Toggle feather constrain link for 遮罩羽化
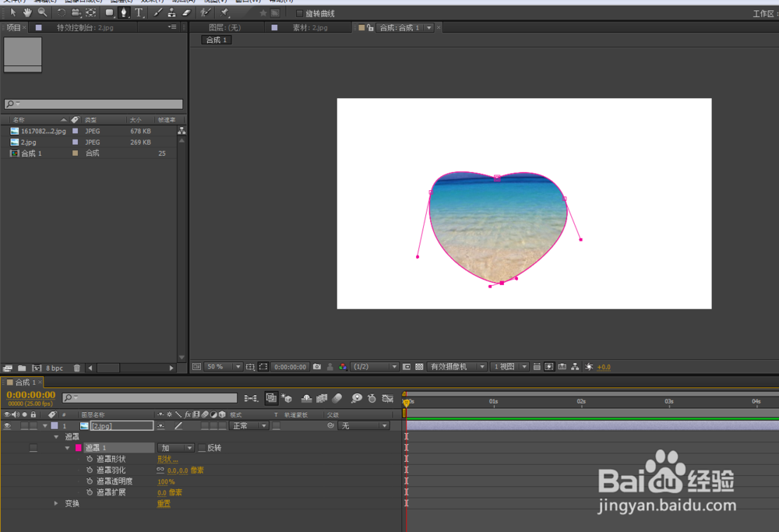 [x=160, y=470]
